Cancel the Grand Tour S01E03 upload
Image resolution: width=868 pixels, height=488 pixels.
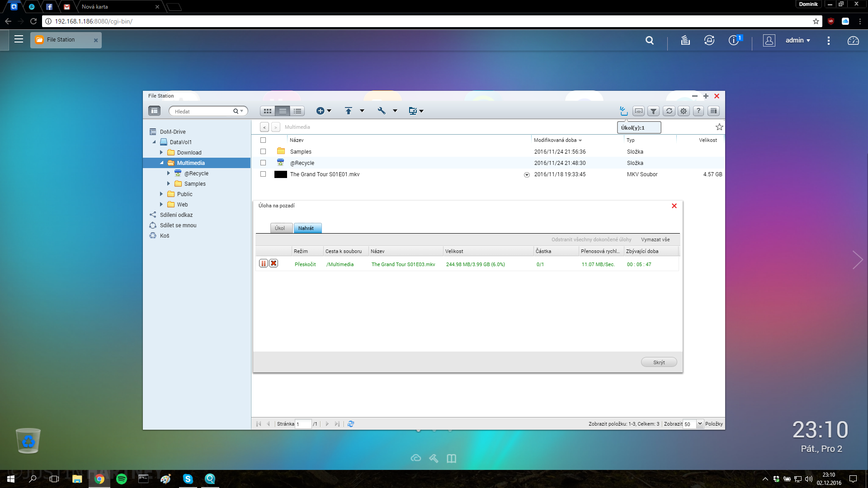(274, 264)
